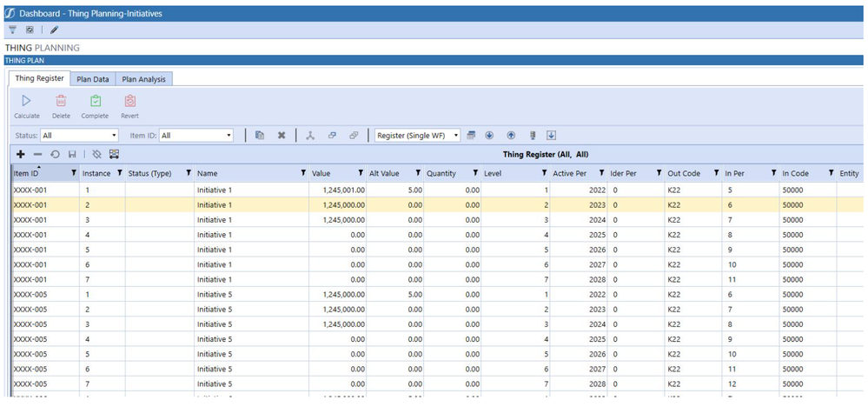This screenshot has height=407, width=868.
Task: Switch to the Plan Analysis tab
Action: click(144, 79)
